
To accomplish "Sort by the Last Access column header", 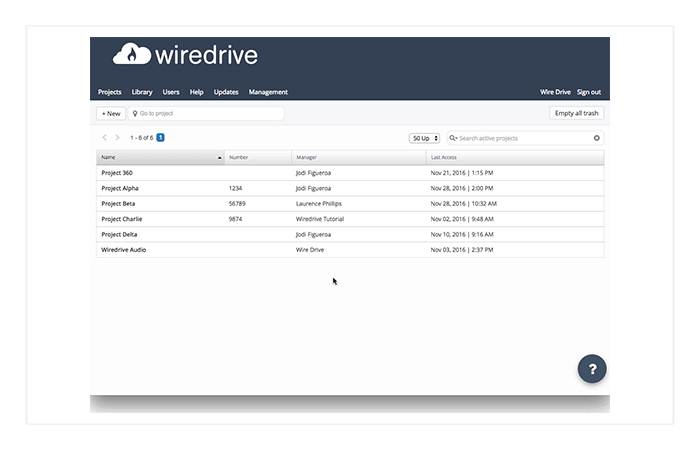I will coord(444,157).
